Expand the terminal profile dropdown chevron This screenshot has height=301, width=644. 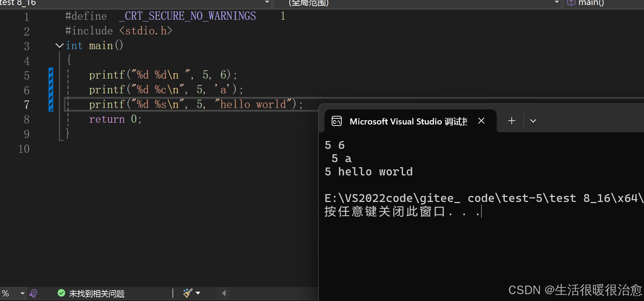pos(533,121)
